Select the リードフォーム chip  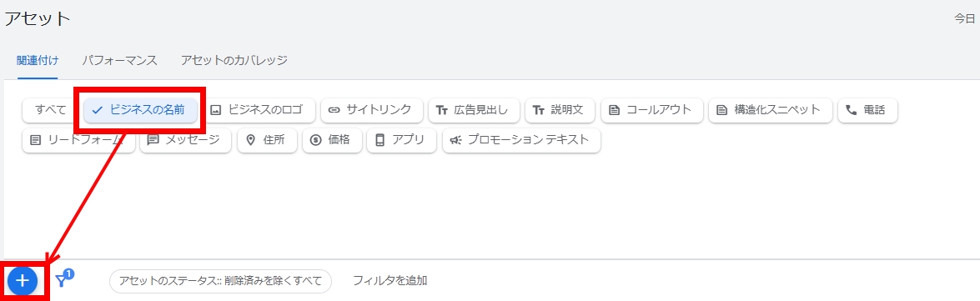tap(78, 140)
